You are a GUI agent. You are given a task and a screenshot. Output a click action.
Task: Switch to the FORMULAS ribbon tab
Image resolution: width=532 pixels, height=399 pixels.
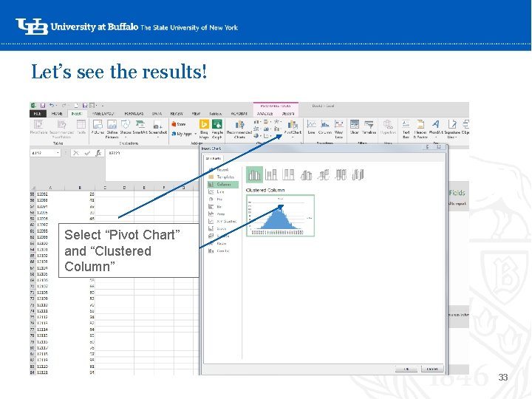point(134,114)
